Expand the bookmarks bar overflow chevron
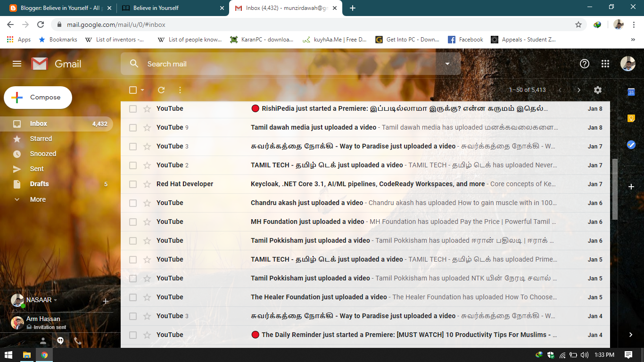 point(633,40)
